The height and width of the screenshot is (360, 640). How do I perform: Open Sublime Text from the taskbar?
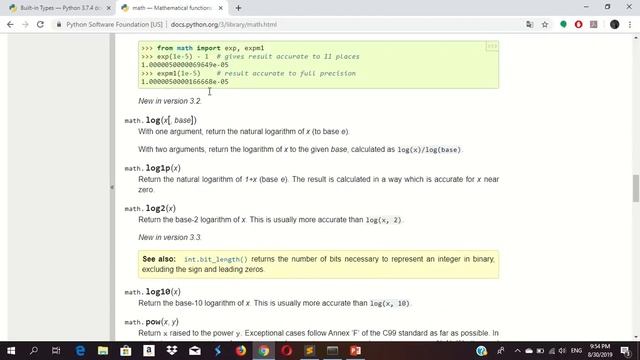coord(309,351)
